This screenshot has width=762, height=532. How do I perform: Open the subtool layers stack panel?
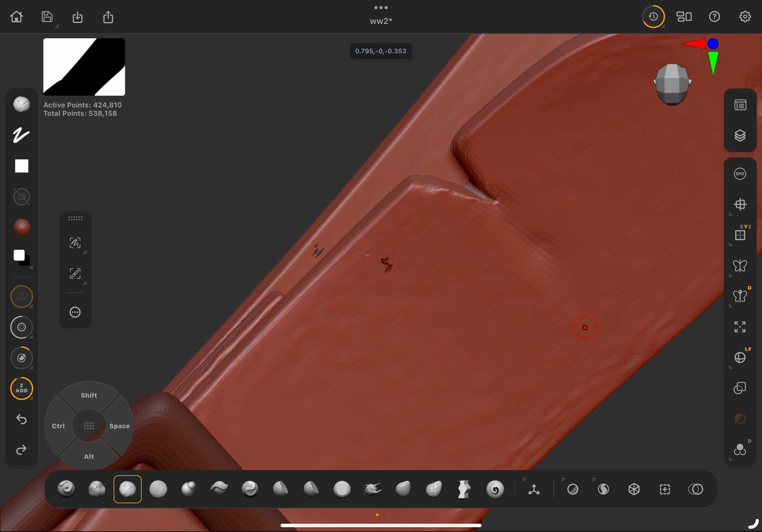tap(739, 136)
